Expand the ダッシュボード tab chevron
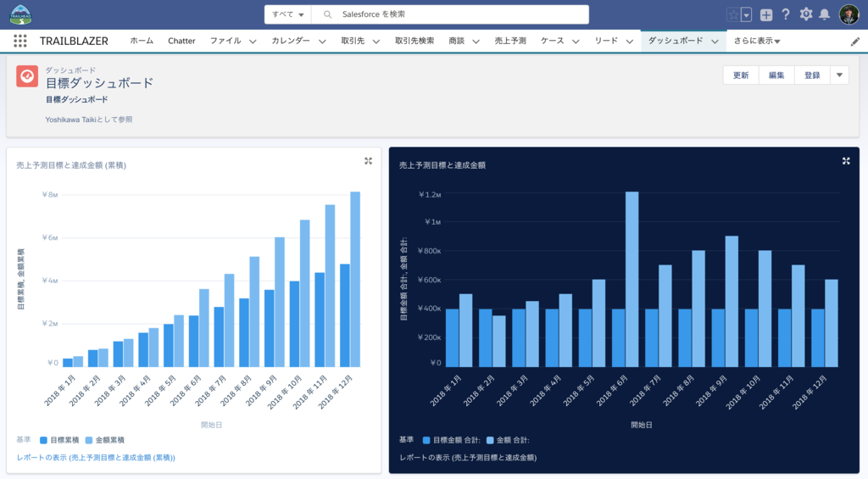The width and height of the screenshot is (868, 479). pos(715,42)
